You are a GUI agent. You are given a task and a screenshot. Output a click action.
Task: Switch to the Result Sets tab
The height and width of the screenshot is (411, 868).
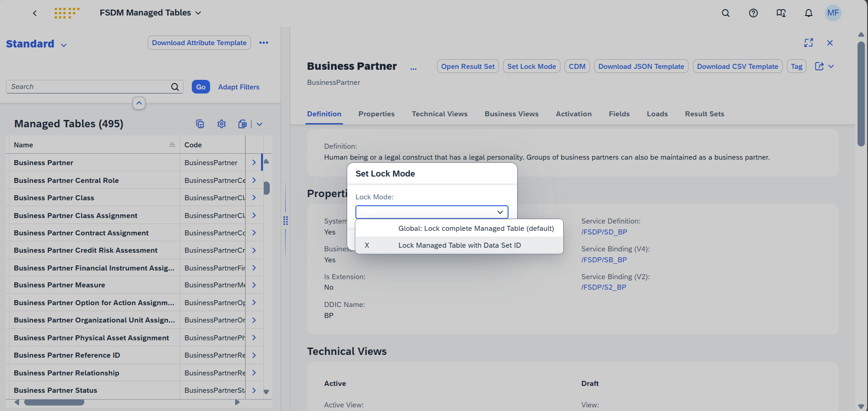pos(704,114)
